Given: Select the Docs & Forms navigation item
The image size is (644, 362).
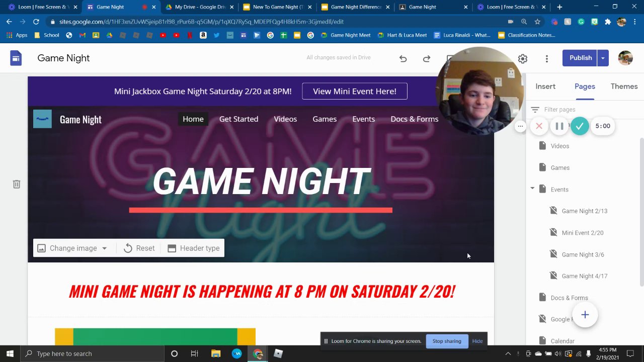Looking at the screenshot, I should [x=415, y=119].
